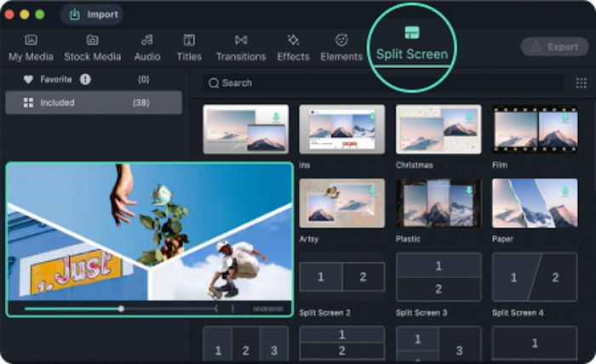Open the My Media tab
The height and width of the screenshot is (364, 596).
pyautogui.click(x=31, y=48)
